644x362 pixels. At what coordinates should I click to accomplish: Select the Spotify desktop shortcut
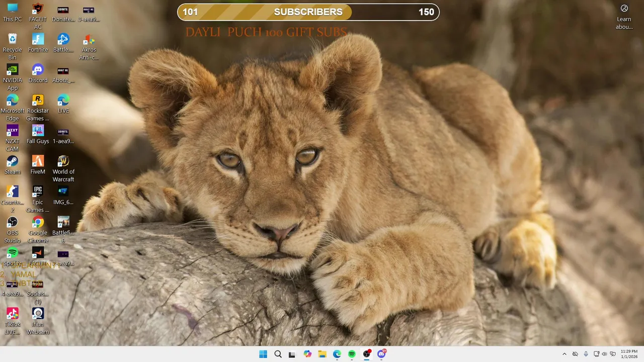click(12, 257)
